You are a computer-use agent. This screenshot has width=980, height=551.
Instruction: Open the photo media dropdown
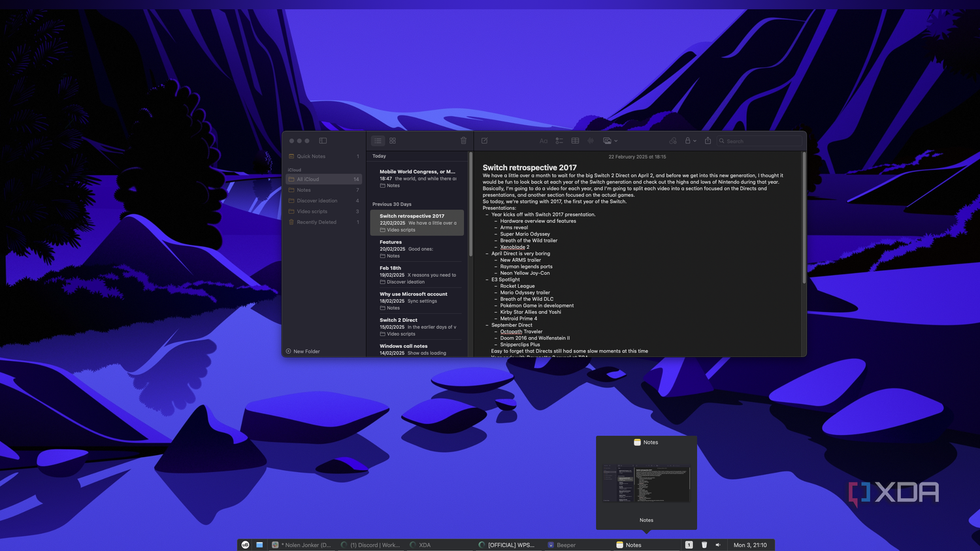tap(610, 140)
